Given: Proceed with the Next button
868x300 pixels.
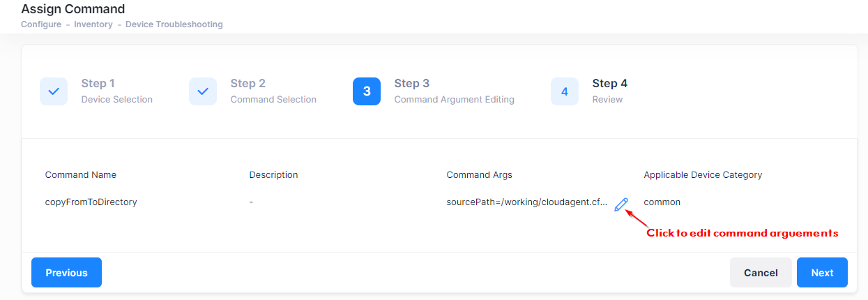Looking at the screenshot, I should tap(822, 273).
